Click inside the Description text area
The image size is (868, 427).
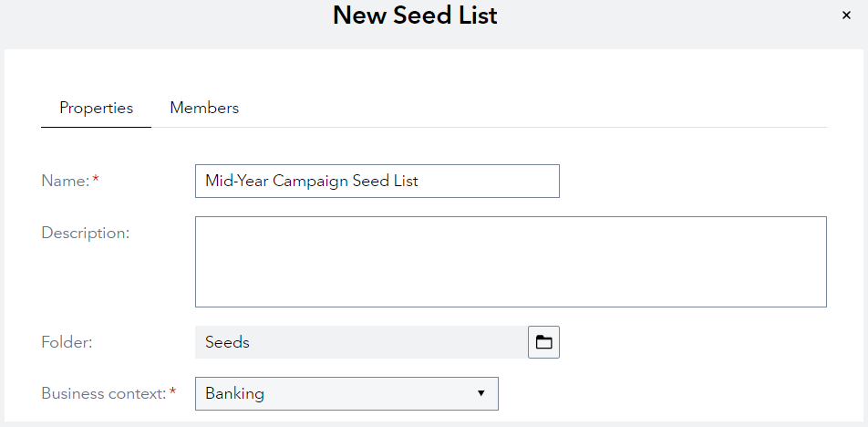511,261
